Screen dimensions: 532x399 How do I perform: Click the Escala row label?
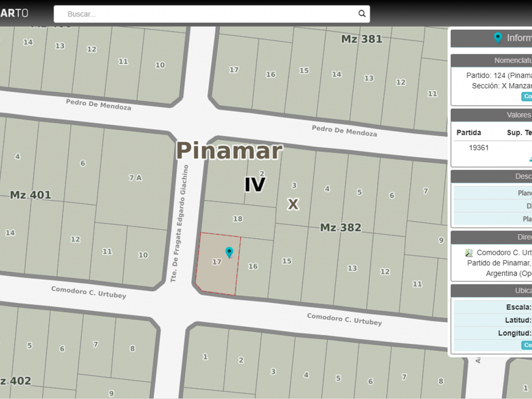[x=519, y=307]
